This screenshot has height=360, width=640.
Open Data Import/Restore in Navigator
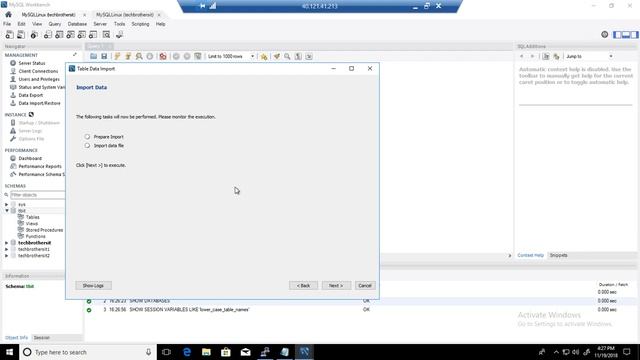click(x=39, y=103)
